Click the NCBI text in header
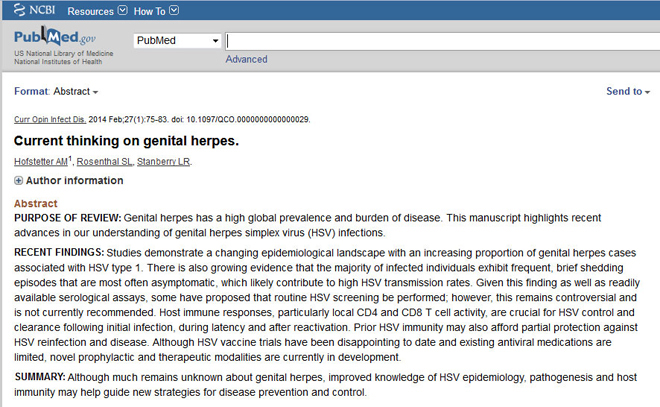 pyautogui.click(x=42, y=10)
